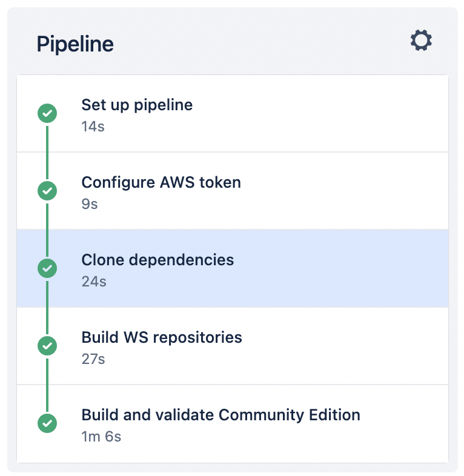Click the Pipeline panel heading
The height and width of the screenshot is (476, 464).
click(75, 44)
